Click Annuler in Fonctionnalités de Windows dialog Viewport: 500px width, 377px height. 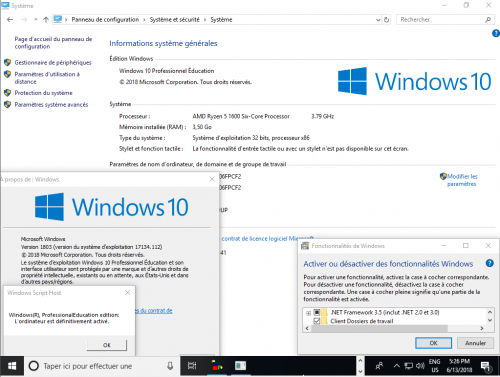pyautogui.click(x=475, y=343)
